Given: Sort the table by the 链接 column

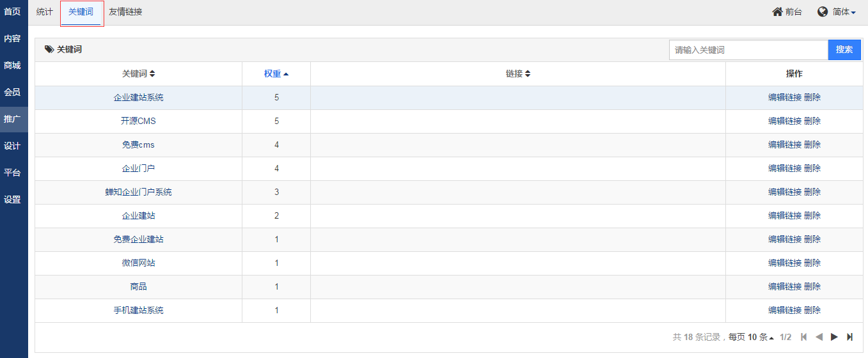Looking at the screenshot, I should [518, 74].
